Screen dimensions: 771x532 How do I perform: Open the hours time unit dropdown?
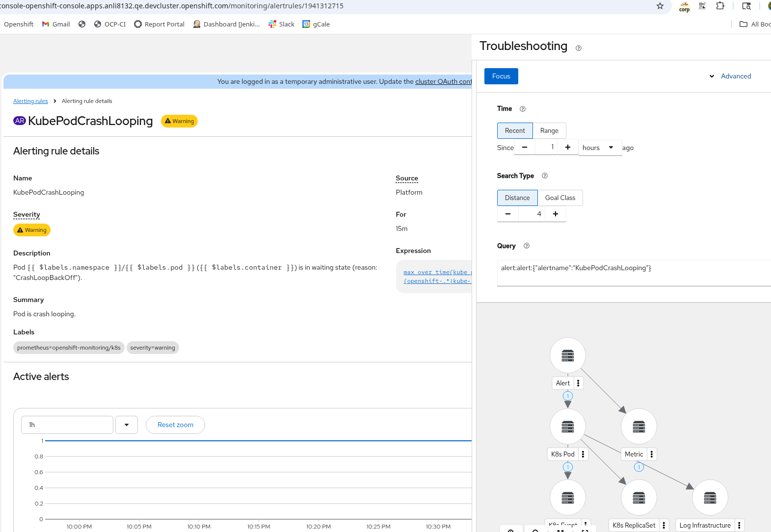click(x=600, y=148)
